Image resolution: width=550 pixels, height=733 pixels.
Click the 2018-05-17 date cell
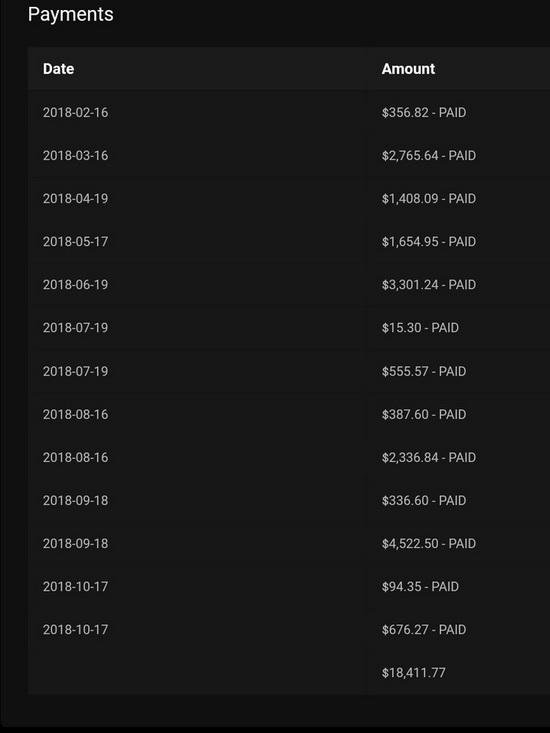[x=75, y=242]
